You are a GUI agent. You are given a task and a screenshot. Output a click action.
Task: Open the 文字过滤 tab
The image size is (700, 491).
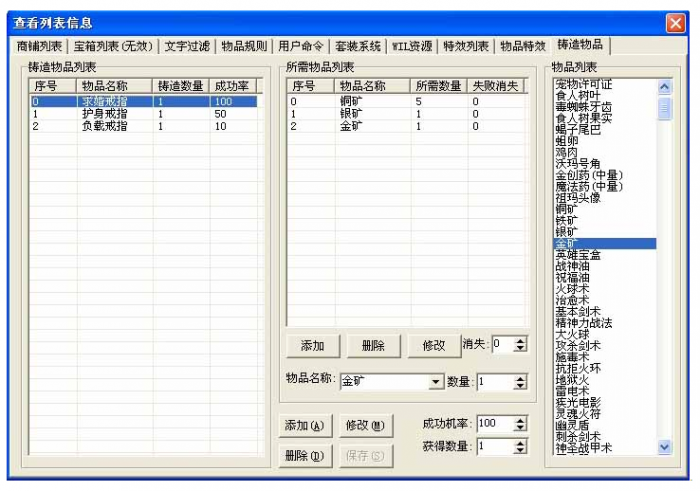pyautogui.click(x=187, y=46)
